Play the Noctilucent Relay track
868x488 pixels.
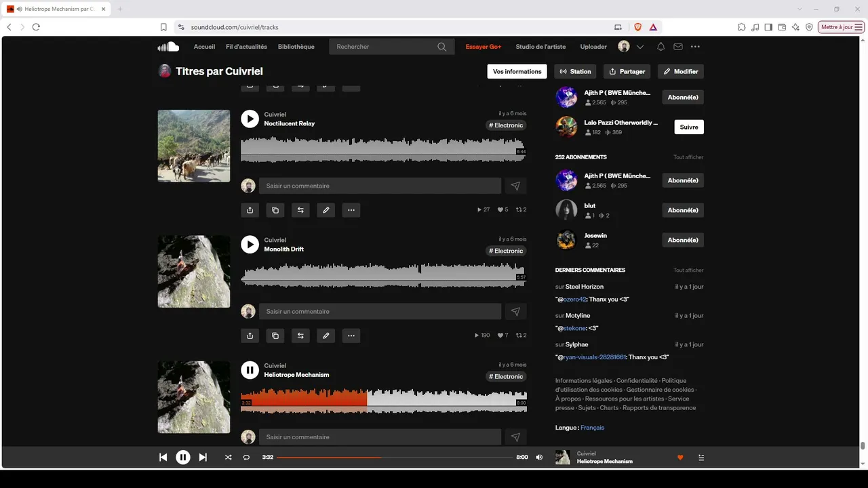tap(250, 119)
